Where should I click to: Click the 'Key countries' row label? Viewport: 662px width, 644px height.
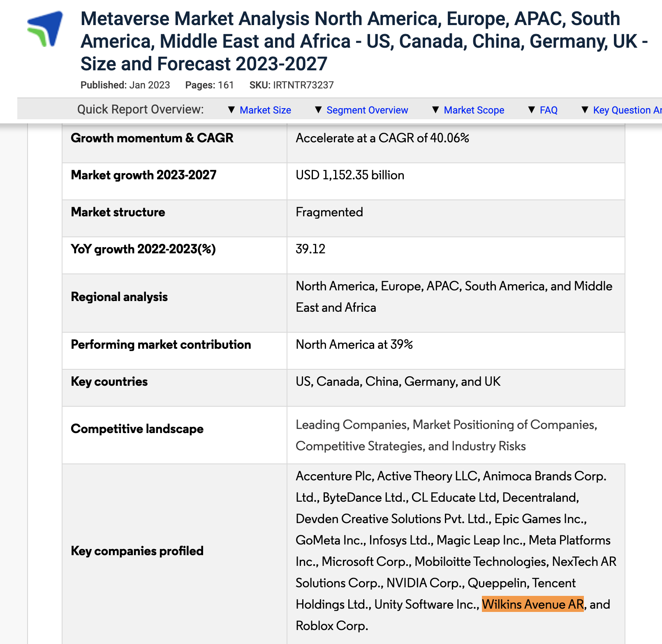109,382
